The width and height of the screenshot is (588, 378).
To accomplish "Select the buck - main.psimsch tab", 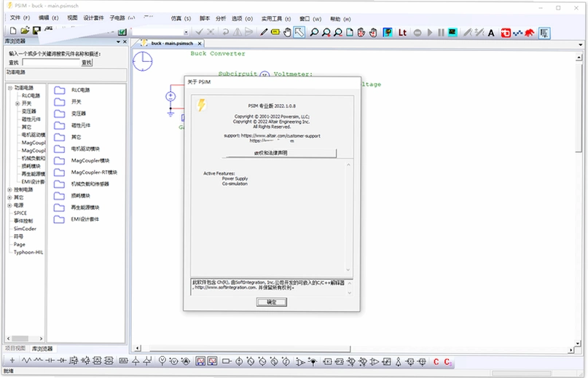I will (x=172, y=44).
